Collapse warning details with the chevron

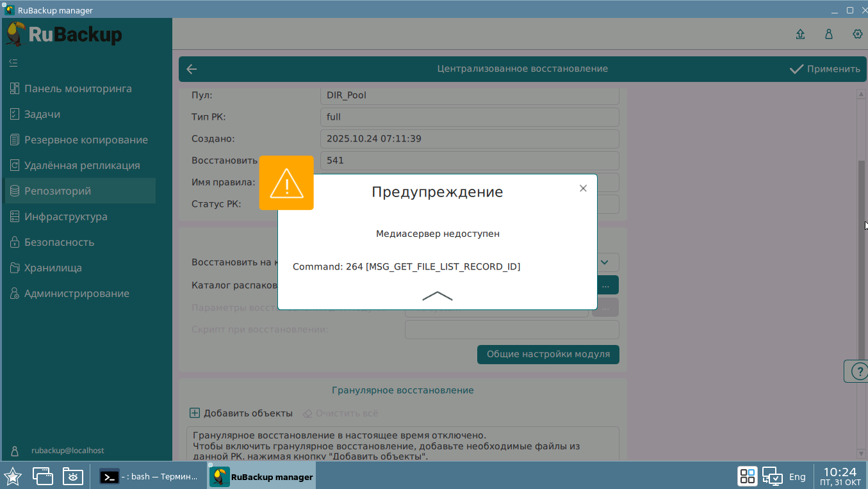pos(438,296)
